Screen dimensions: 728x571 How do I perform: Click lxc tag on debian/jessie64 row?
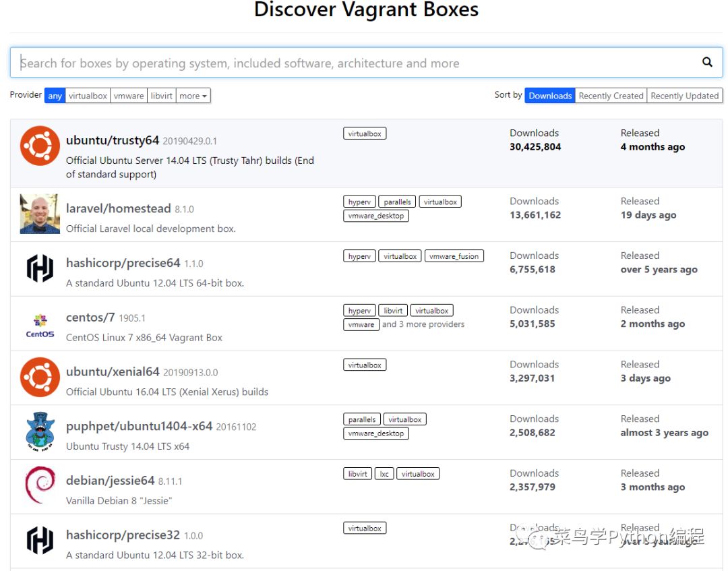[x=384, y=474]
